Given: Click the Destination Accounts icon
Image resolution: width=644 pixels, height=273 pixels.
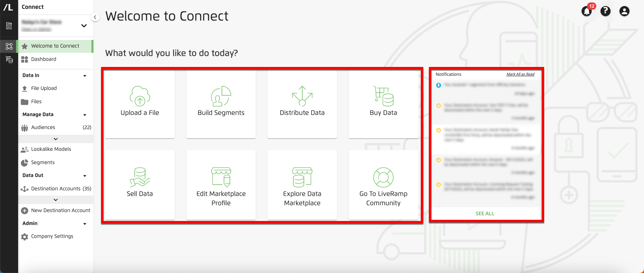Looking at the screenshot, I should coord(25,189).
